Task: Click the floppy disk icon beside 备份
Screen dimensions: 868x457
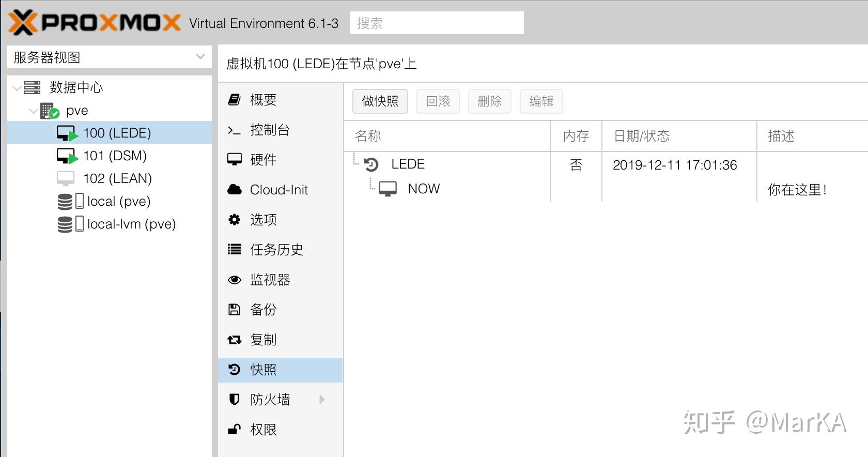Action: point(235,310)
